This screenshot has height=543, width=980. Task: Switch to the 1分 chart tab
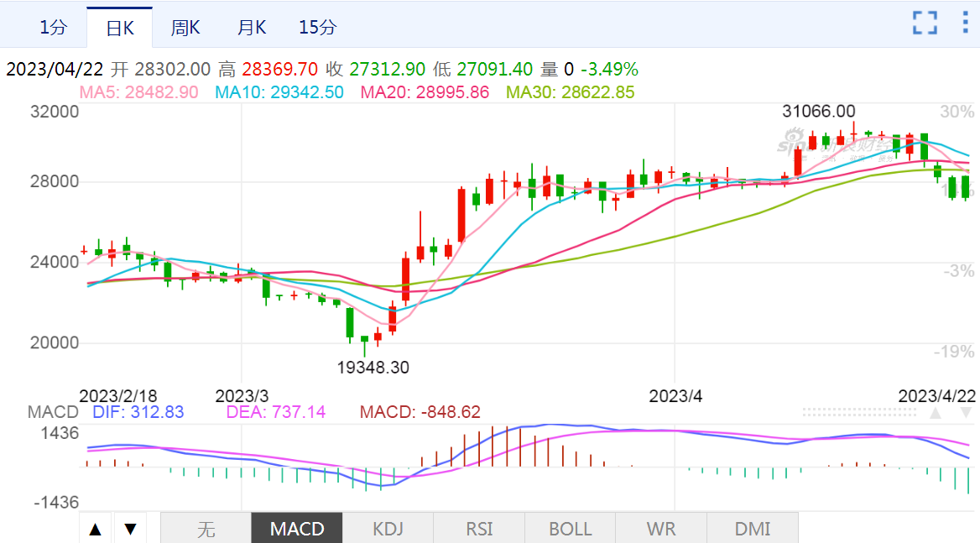[52, 27]
